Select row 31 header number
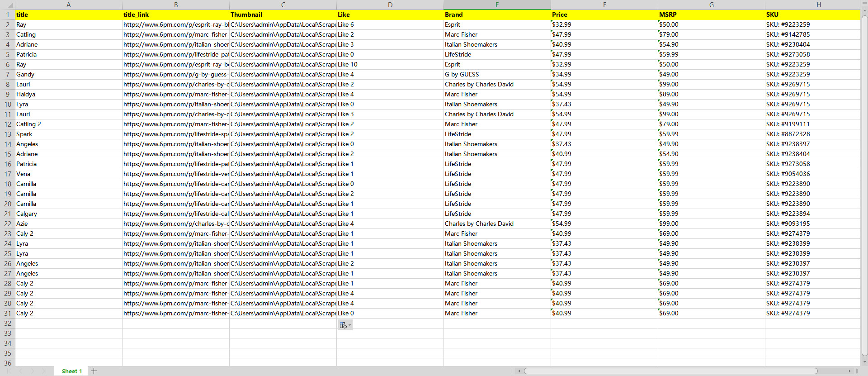The width and height of the screenshot is (868, 376). click(8, 313)
